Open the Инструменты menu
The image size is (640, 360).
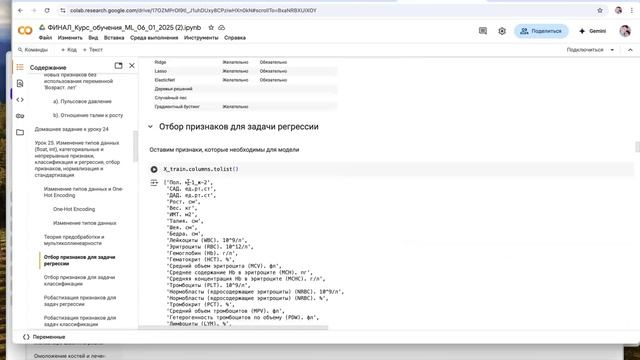(201, 38)
